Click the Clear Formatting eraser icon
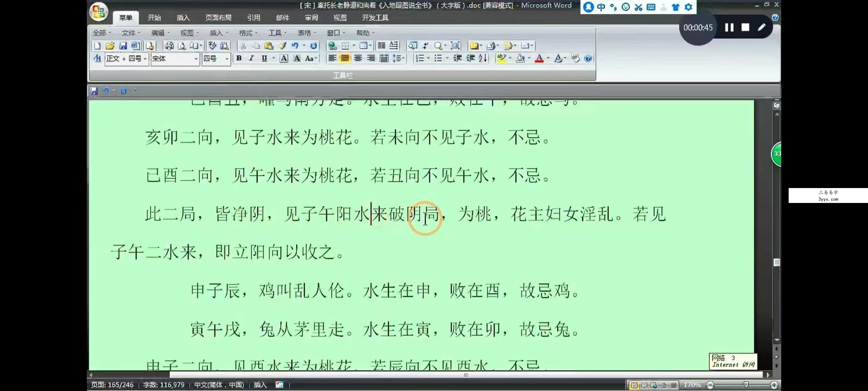The image size is (868, 391). (576, 58)
